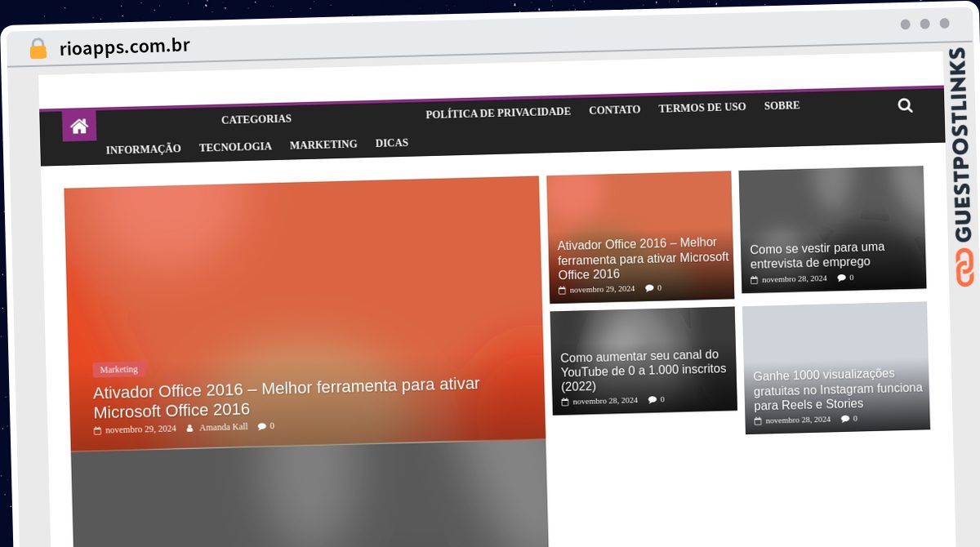Click novembro 28, 2024 date on job interview card

coord(795,278)
